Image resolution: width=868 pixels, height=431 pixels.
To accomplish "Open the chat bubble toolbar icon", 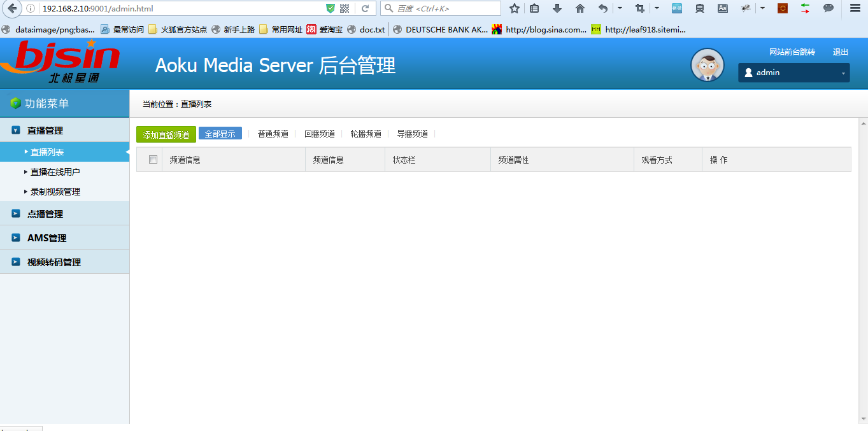I will (x=827, y=9).
